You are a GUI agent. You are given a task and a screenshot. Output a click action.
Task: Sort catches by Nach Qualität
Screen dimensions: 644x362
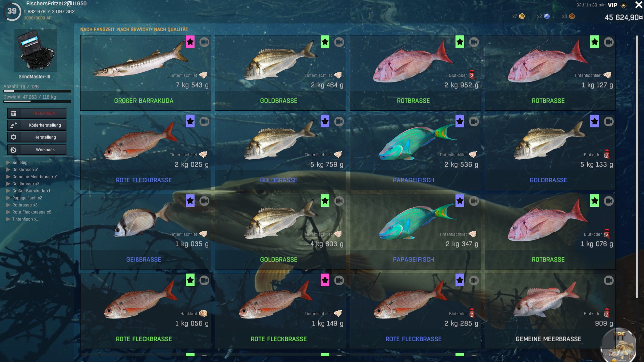[171, 29]
